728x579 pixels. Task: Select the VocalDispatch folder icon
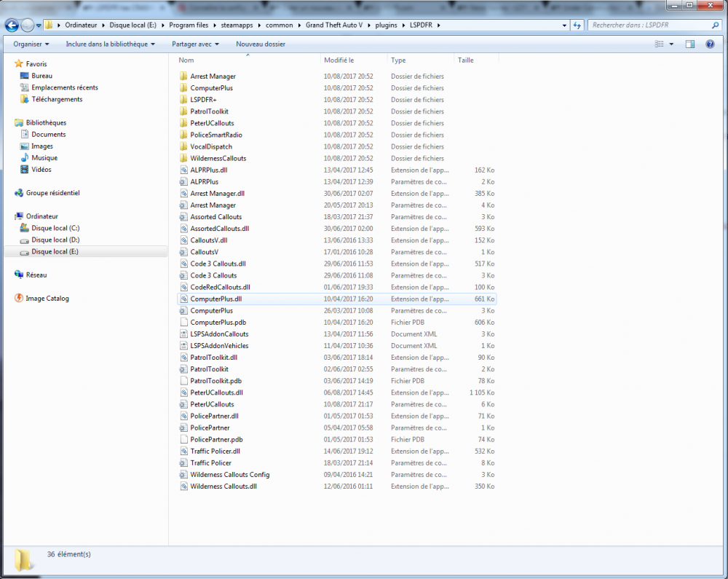[183, 146]
